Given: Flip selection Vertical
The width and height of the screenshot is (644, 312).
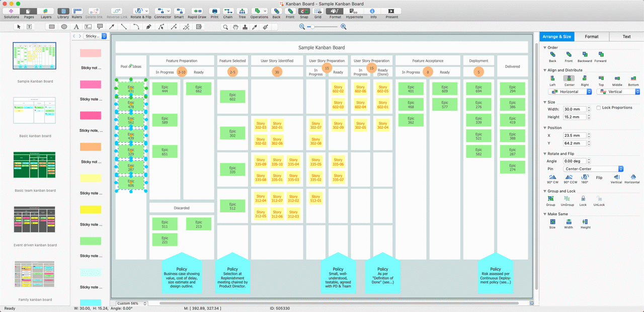Looking at the screenshot, I should pos(616,177).
